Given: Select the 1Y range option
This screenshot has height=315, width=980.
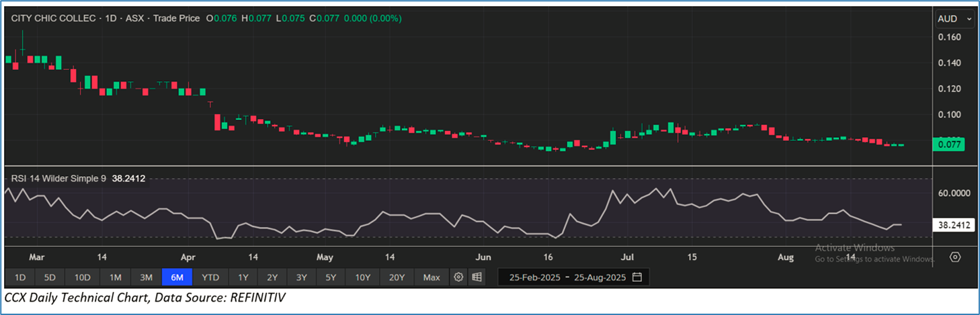Looking at the screenshot, I should click(x=243, y=277).
